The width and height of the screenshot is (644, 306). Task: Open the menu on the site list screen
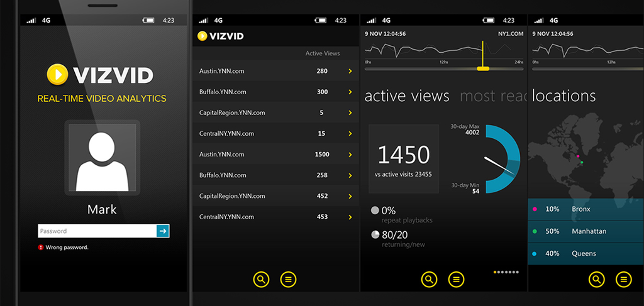pyautogui.click(x=288, y=280)
